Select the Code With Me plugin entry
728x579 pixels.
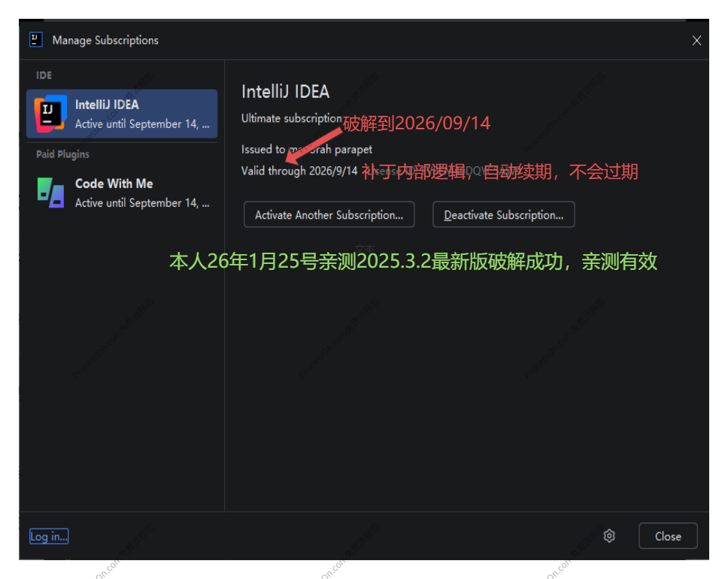(x=122, y=192)
